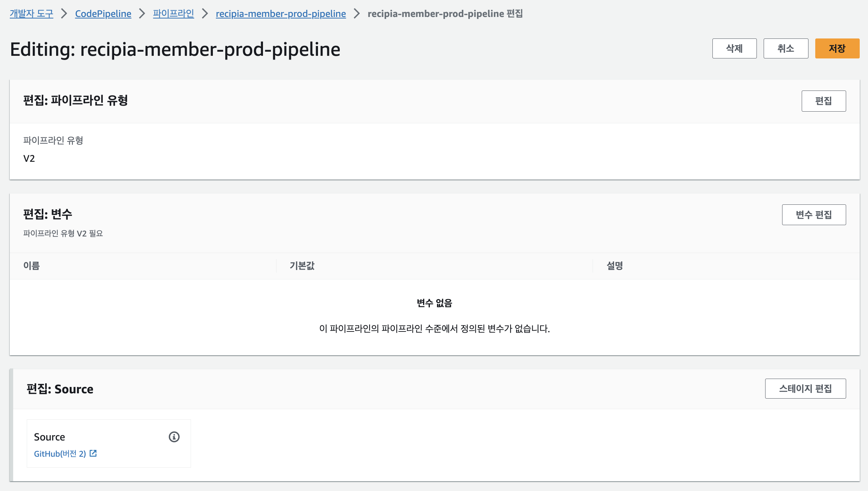
Task: Go to the 파이프라인 list via breadcrumb
Action: pos(173,14)
